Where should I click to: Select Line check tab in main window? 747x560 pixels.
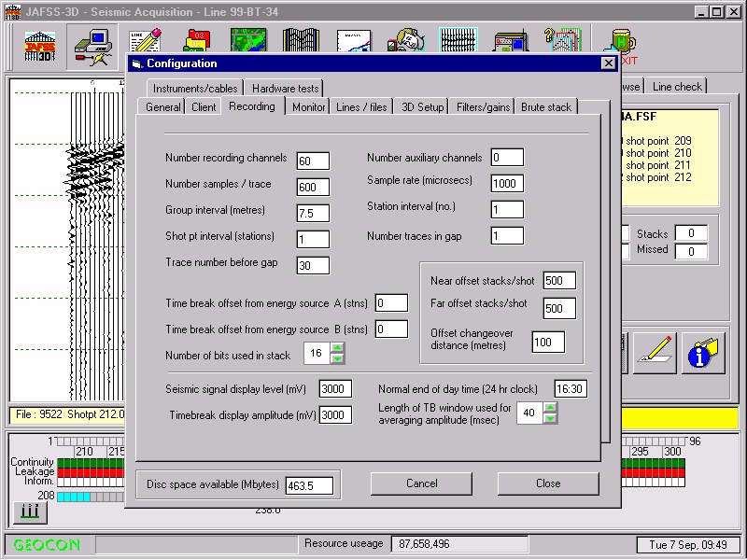676,87
